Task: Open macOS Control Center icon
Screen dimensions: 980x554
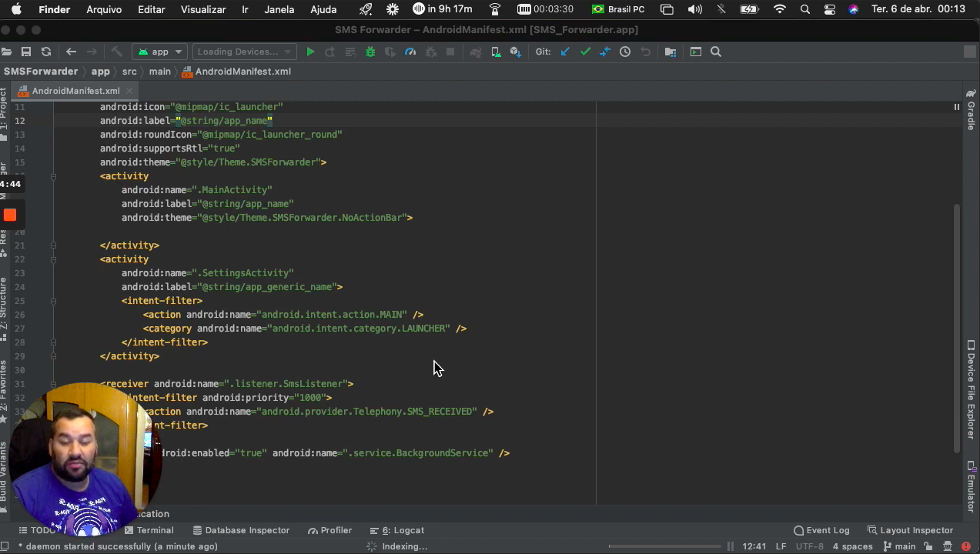Action: pyautogui.click(x=830, y=9)
